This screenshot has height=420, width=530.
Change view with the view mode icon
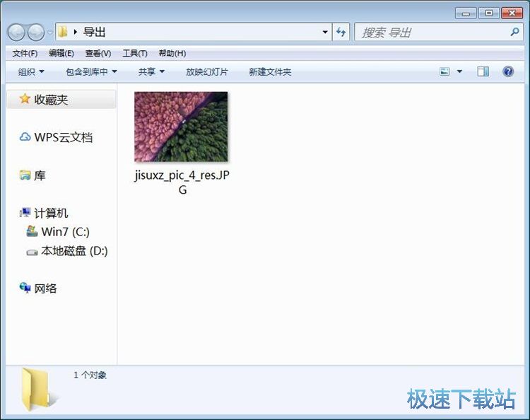[444, 71]
